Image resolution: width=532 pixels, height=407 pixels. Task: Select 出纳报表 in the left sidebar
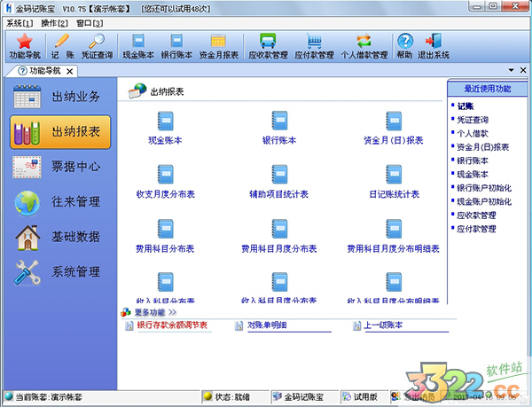[60, 132]
